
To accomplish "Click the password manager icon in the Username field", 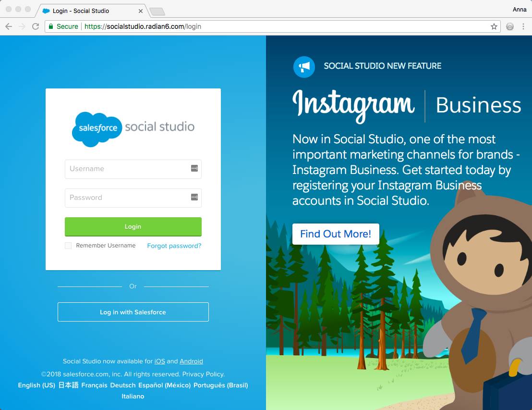I will click(x=194, y=169).
